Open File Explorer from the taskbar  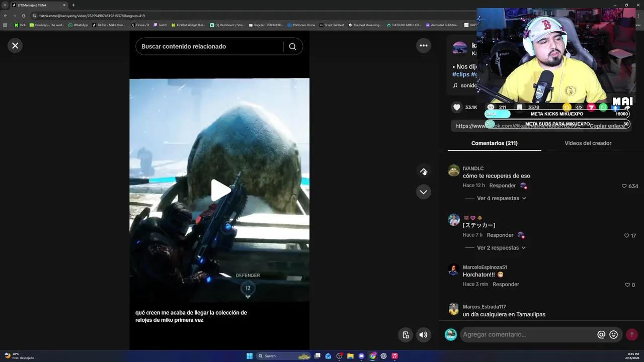pos(350,356)
